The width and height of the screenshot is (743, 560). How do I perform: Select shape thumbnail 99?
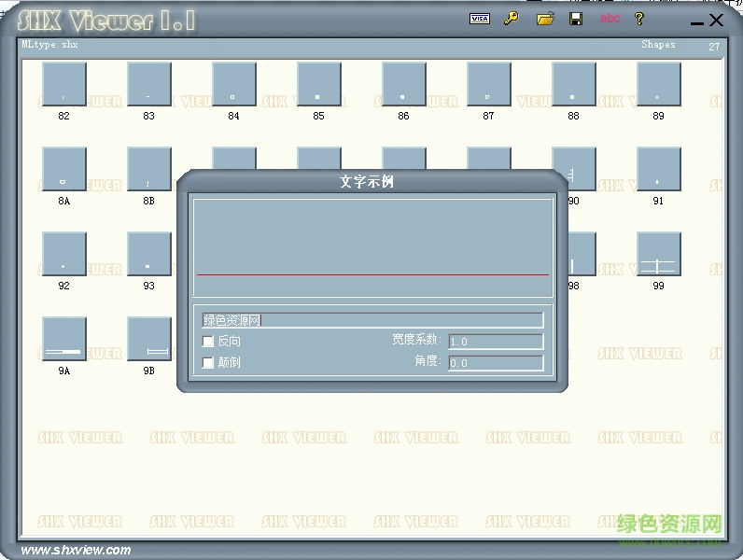click(658, 254)
